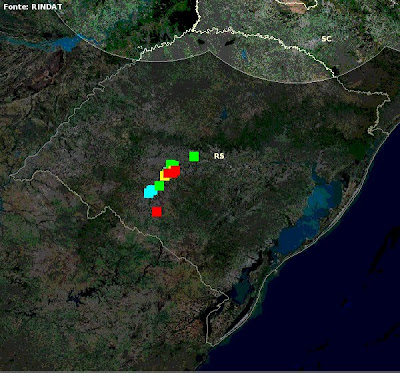
Task: Click green marker atop the red cluster
Action: click(172, 163)
